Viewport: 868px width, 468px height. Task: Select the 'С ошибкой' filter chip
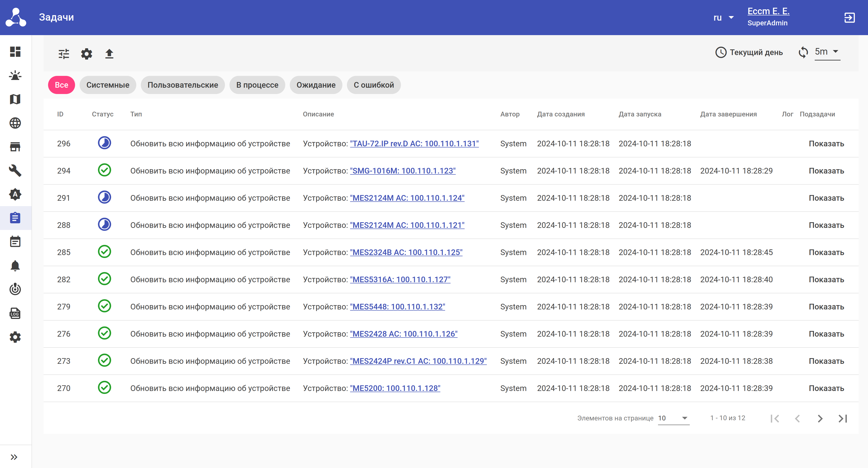[374, 85]
